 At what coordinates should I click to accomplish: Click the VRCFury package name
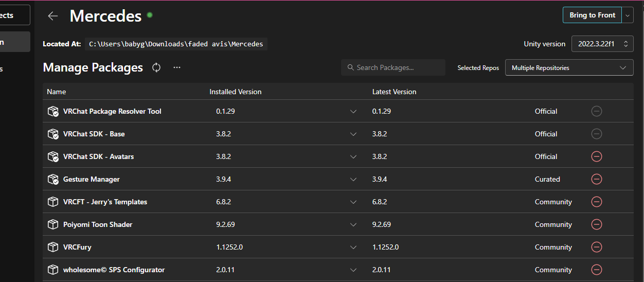[x=77, y=247]
